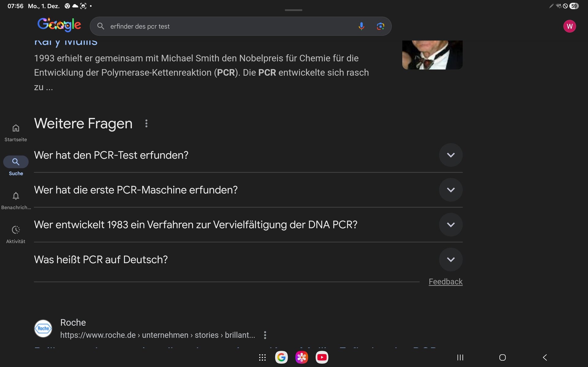The height and width of the screenshot is (367, 588).
Task: Open the app drawer grid icon
Action: click(x=262, y=358)
